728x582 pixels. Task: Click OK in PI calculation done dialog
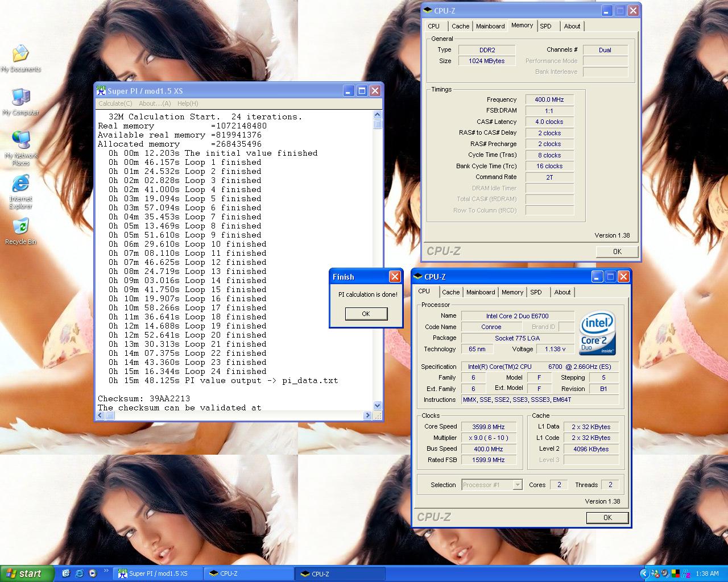[x=366, y=314]
